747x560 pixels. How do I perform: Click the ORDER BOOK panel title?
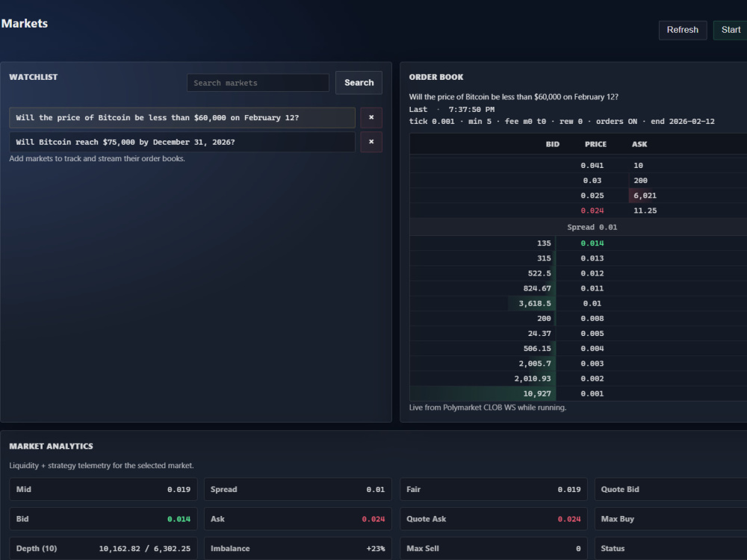point(436,77)
